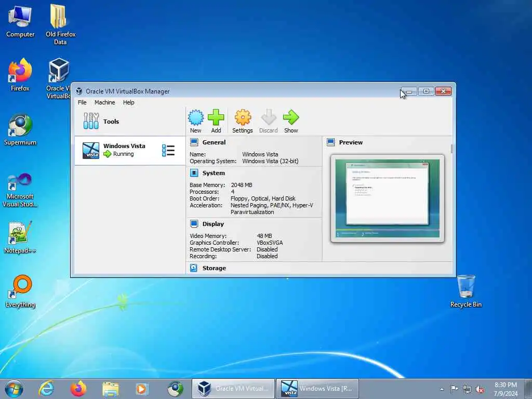The width and height of the screenshot is (532, 399).
Task: Click the Video Memory value 48 MB
Action: (x=264, y=236)
